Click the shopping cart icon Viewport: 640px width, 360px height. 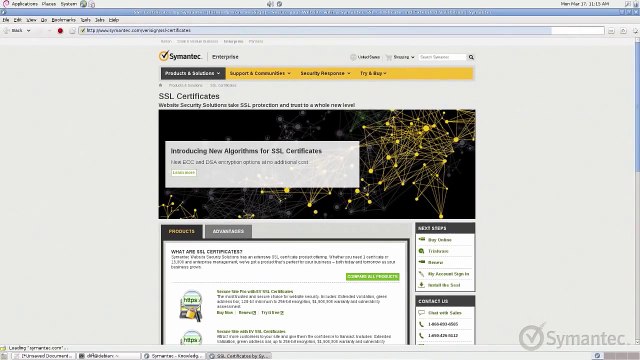click(x=389, y=57)
